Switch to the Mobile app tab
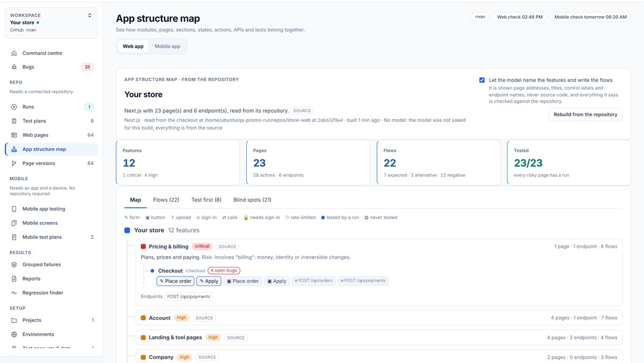This screenshot has height=363, width=644. [167, 47]
